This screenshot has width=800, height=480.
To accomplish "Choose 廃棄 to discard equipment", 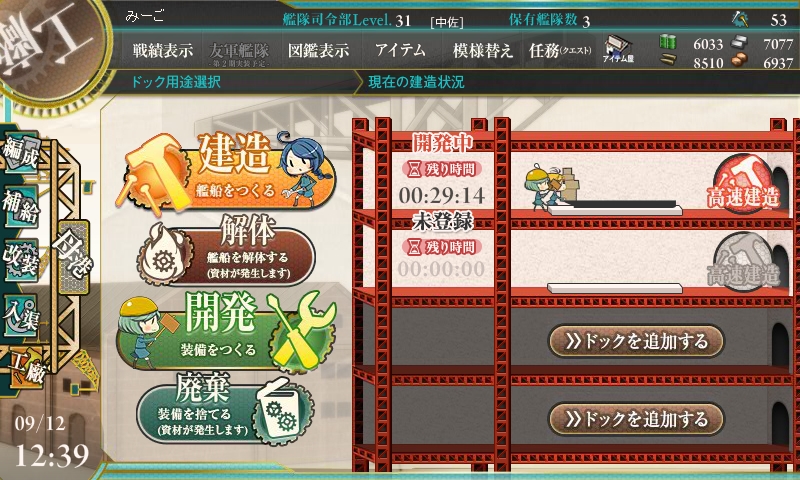I will pyautogui.click(x=224, y=409).
